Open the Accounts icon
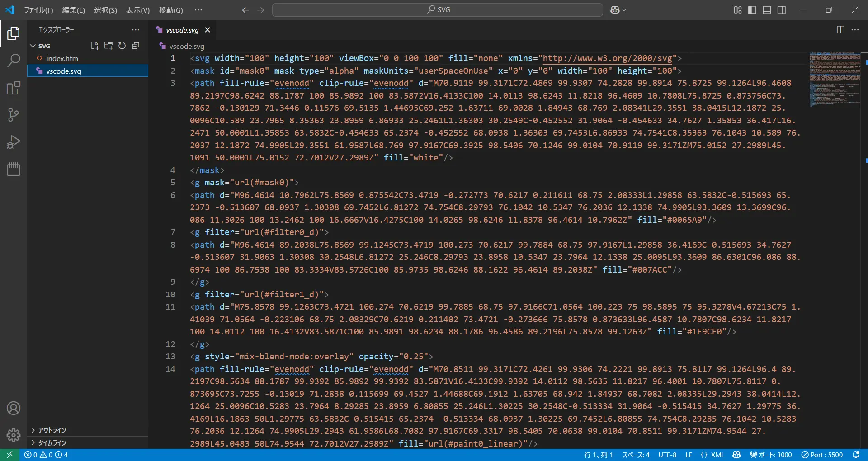868x461 pixels. (14, 408)
